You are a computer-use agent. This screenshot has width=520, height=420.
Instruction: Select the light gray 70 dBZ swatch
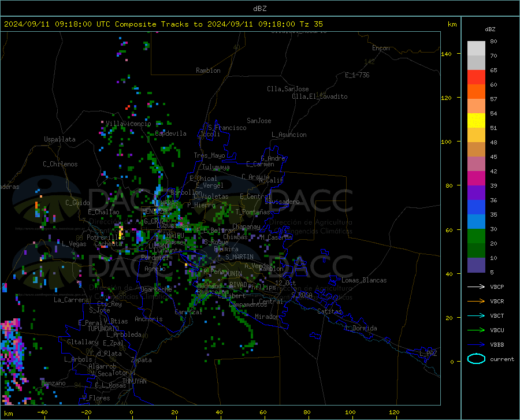[476, 49]
